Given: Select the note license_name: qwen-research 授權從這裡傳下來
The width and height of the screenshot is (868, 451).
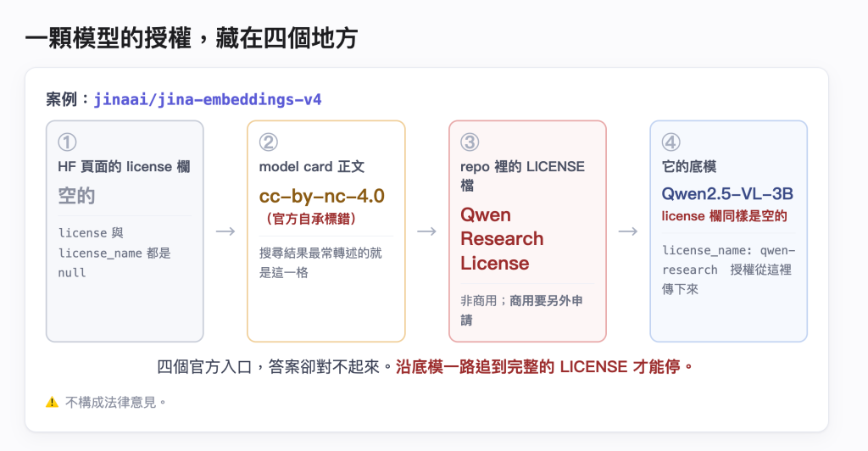Looking at the screenshot, I should tap(728, 270).
